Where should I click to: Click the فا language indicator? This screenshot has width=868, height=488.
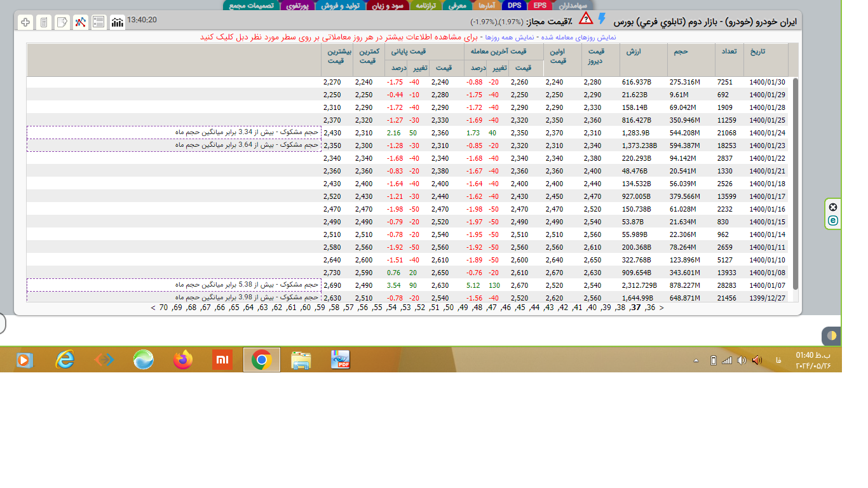(x=778, y=360)
